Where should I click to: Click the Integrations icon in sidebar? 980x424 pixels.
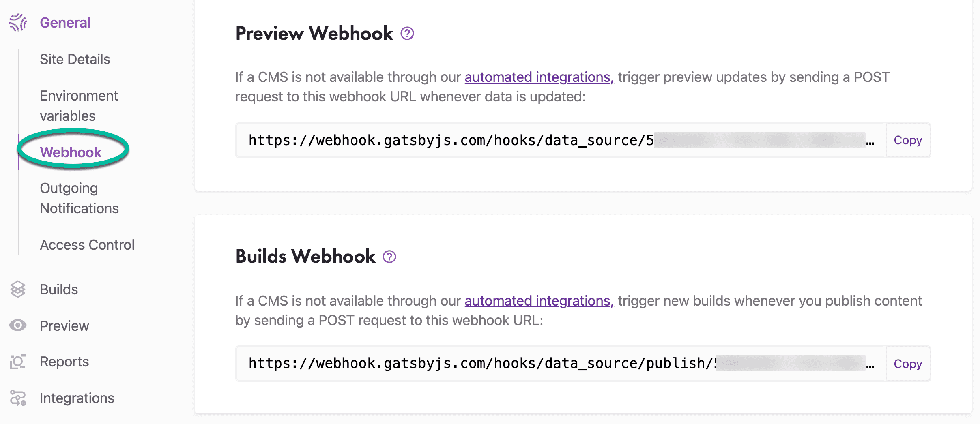click(x=18, y=398)
